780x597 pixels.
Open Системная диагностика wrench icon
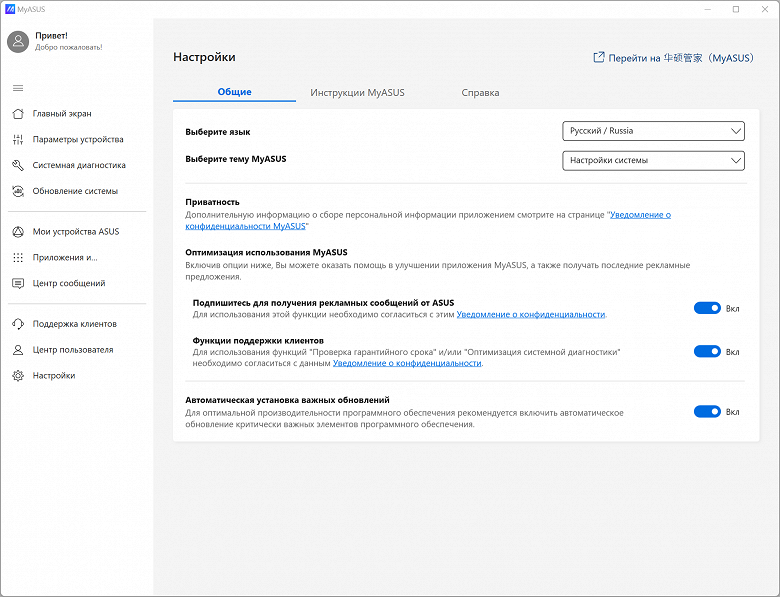click(x=18, y=165)
